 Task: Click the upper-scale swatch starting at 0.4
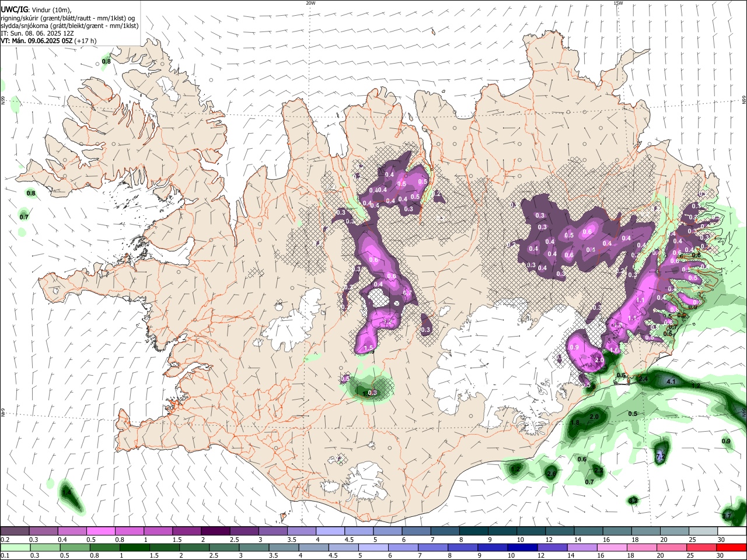click(72, 531)
